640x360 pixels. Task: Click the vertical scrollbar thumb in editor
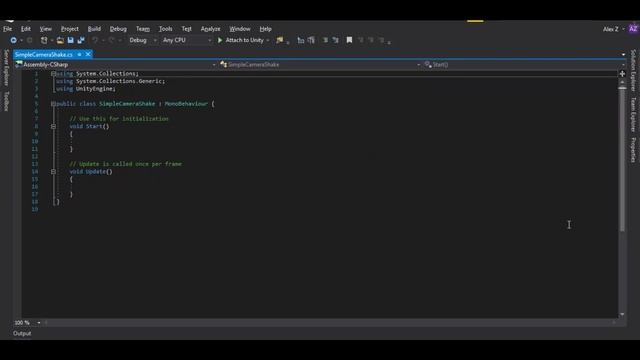pos(622,159)
